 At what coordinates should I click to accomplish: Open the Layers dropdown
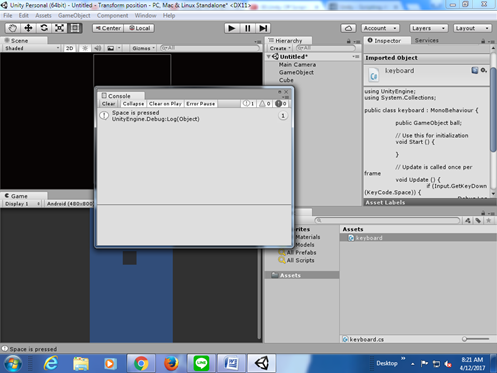pyautogui.click(x=428, y=28)
